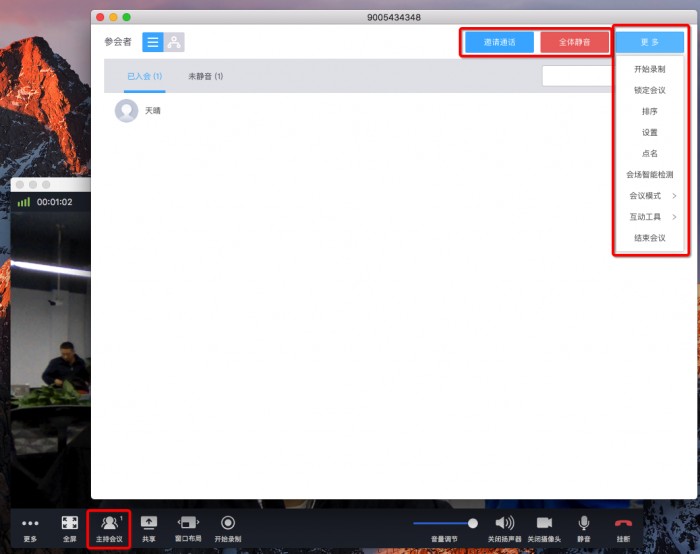Switch to list view of participants

coord(153,42)
